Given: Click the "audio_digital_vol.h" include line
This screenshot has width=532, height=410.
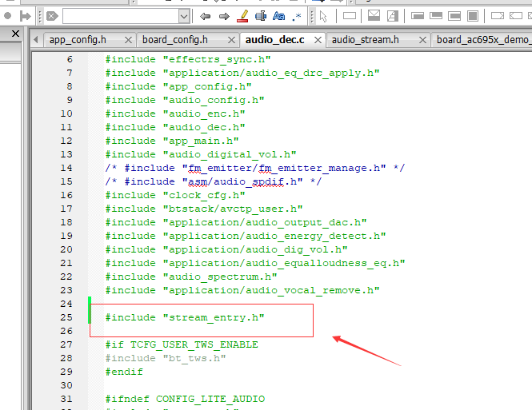Looking at the screenshot, I should pyautogui.click(x=201, y=154).
